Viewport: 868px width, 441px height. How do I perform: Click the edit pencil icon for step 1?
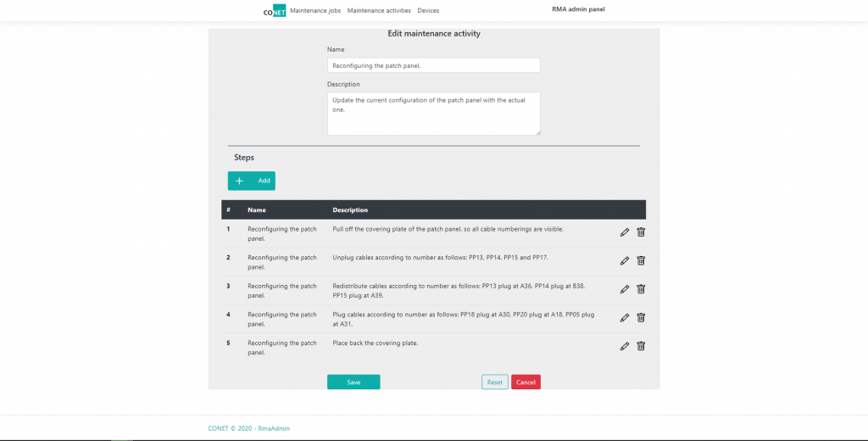(625, 232)
